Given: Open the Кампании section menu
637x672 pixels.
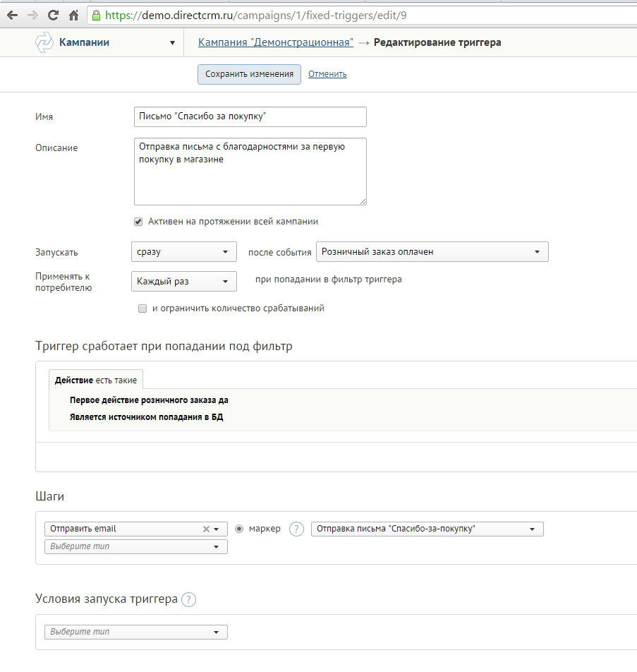Looking at the screenshot, I should (x=172, y=43).
